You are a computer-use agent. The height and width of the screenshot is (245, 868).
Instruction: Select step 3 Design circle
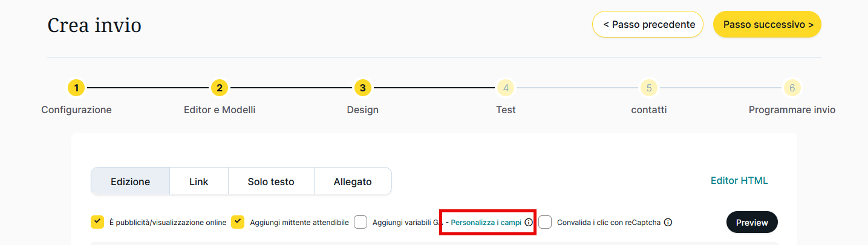362,88
